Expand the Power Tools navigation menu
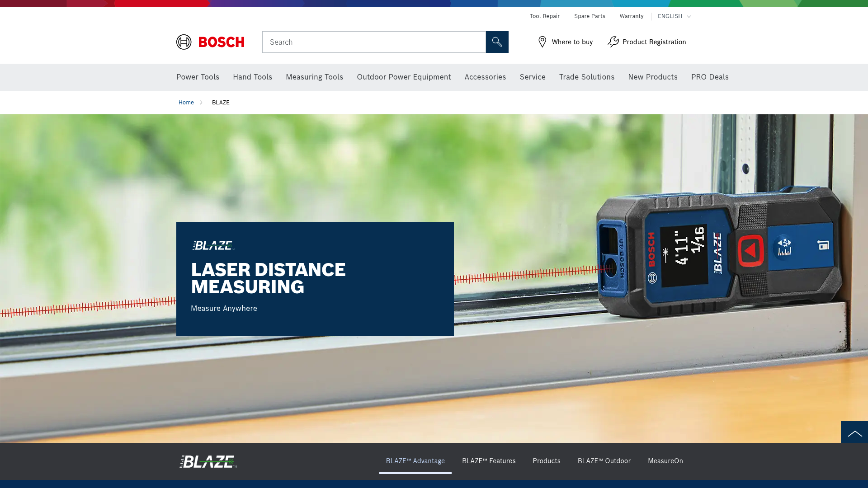Image resolution: width=868 pixels, height=488 pixels. tap(198, 77)
